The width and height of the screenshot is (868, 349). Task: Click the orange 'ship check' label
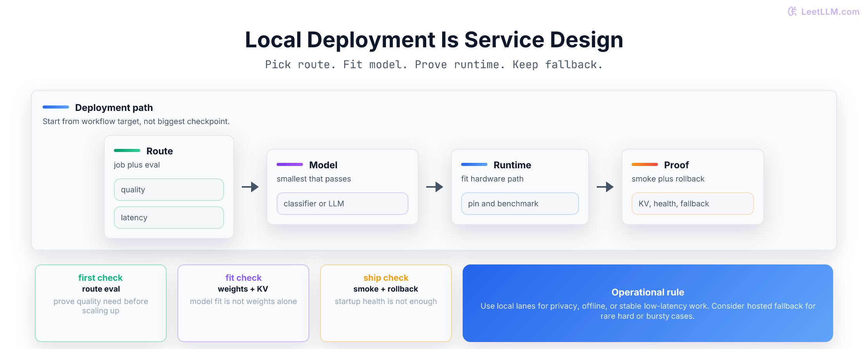[386, 278]
